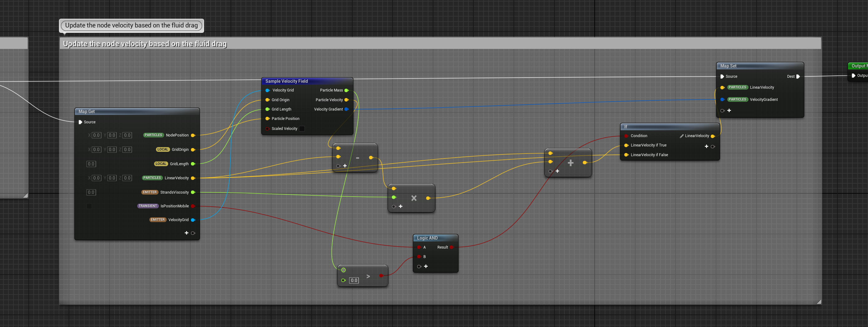Click the Source execution pin on Map Get
Viewport: 868px width, 327px height.
click(80, 122)
